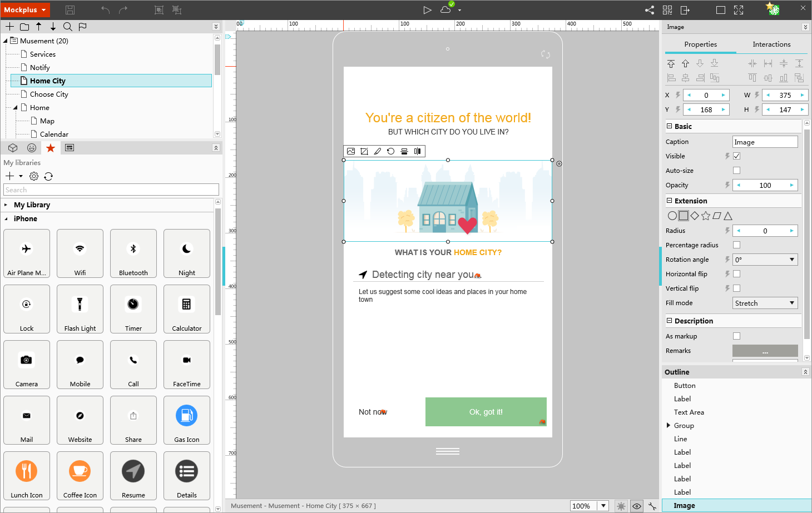Select Text Area in the Outline
Viewport: 812px width, 513px height.
pos(689,412)
